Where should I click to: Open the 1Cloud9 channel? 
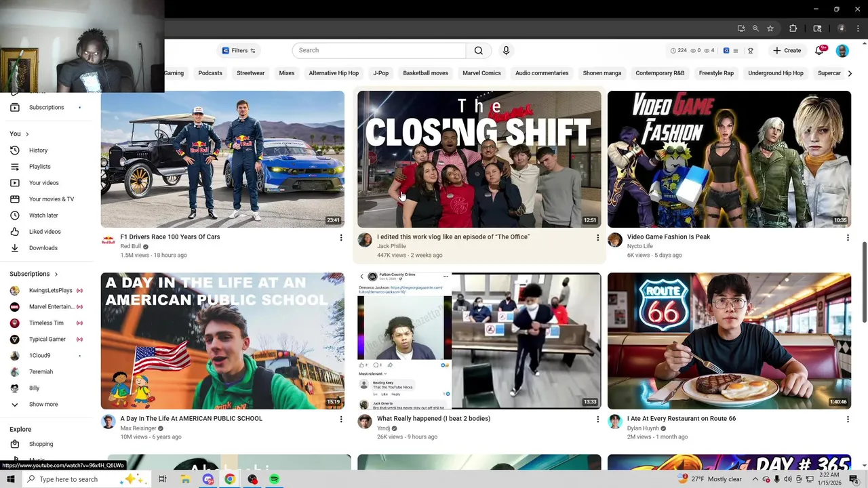(46, 355)
